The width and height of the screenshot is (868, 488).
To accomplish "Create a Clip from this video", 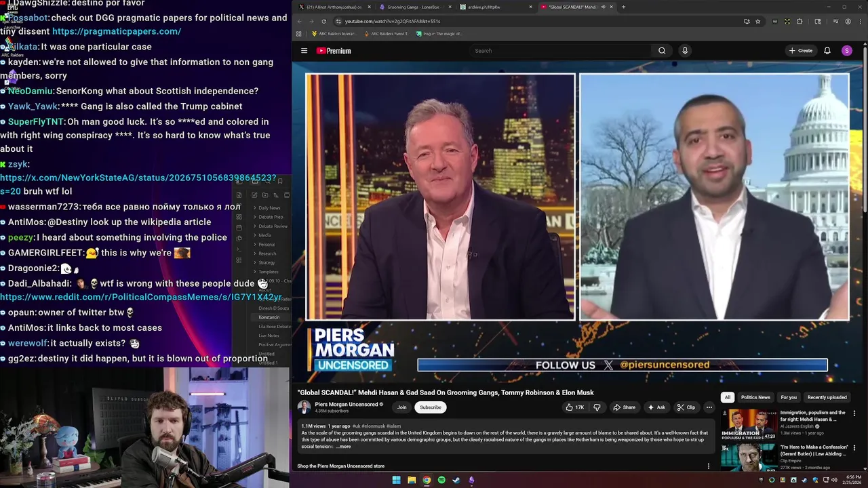I will click(x=686, y=407).
